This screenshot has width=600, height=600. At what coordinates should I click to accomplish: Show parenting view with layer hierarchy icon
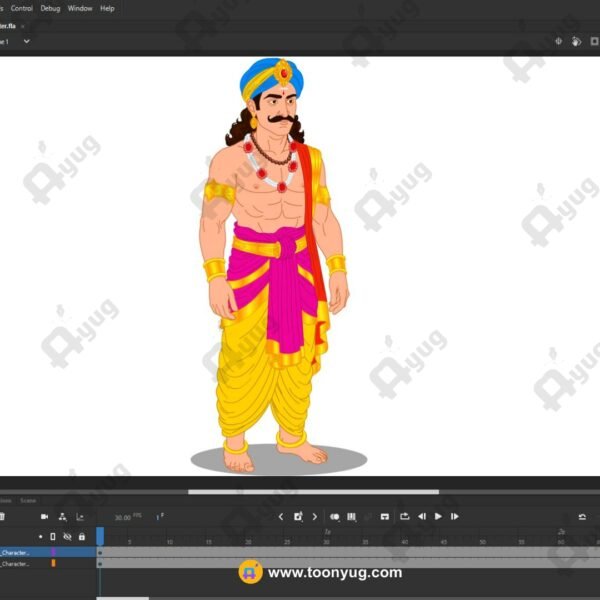point(62,517)
